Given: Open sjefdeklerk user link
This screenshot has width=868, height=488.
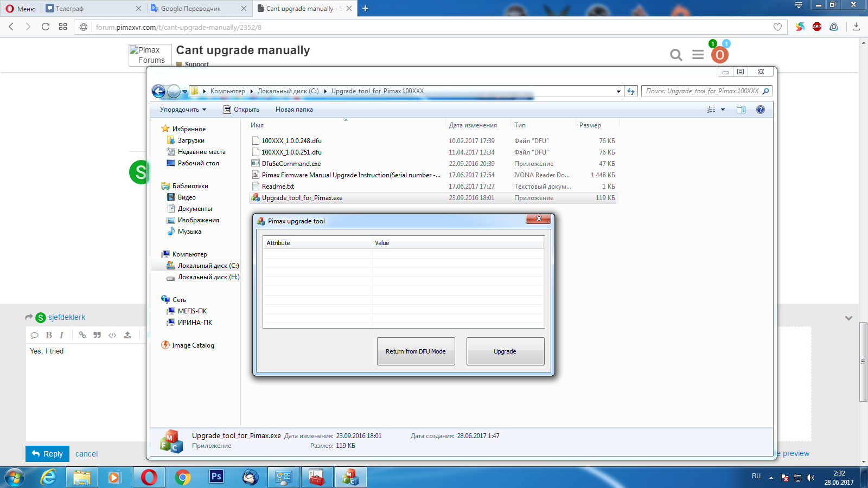Looking at the screenshot, I should [67, 317].
